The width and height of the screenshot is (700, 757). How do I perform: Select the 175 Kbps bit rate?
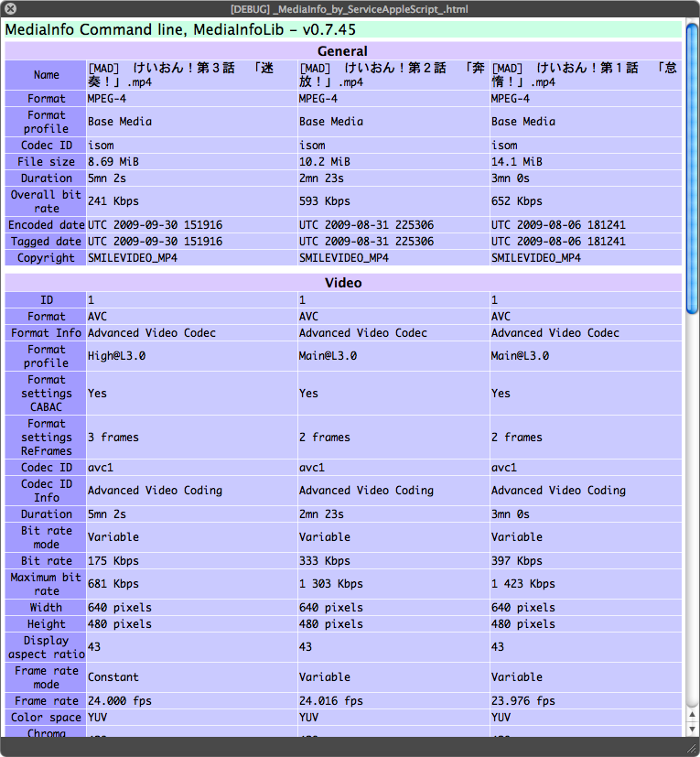(113, 561)
